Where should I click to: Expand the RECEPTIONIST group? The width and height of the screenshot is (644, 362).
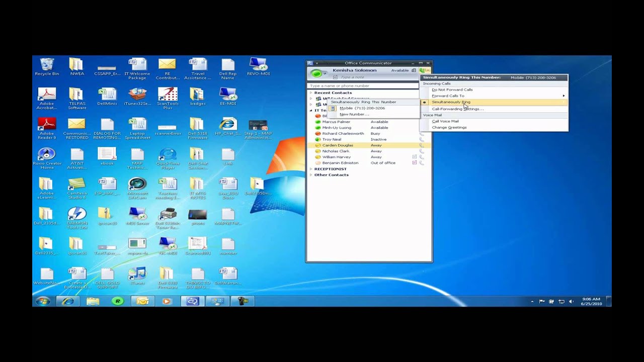tap(311, 169)
